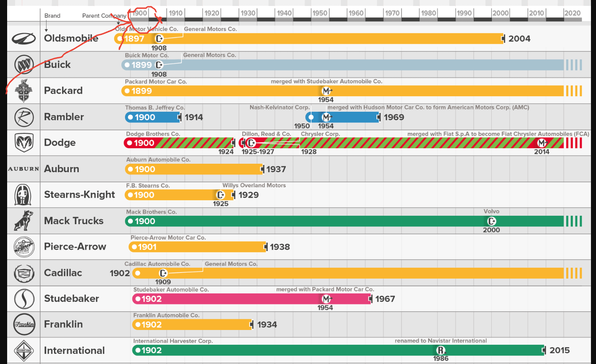This screenshot has width=596, height=364.
Task: Select the Parent Company header label
Action: (104, 16)
